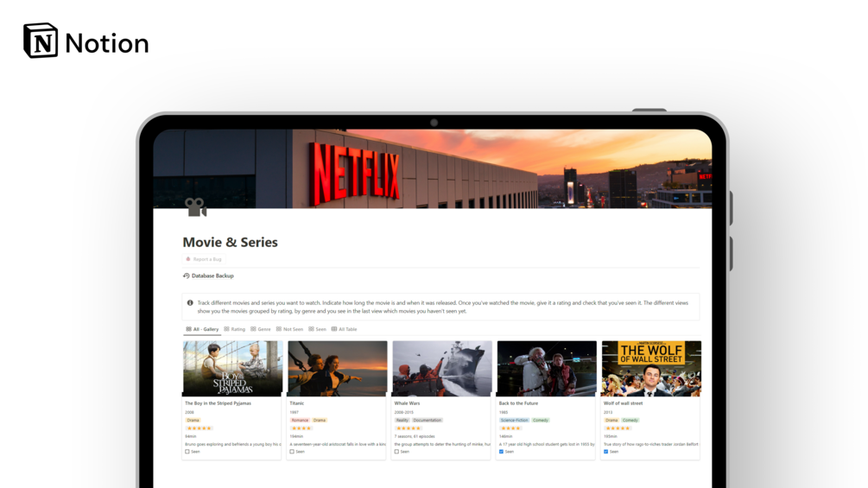Viewport: 868px width, 488px height.
Task: Click the Reality tag on Whale Wars
Action: click(x=402, y=421)
